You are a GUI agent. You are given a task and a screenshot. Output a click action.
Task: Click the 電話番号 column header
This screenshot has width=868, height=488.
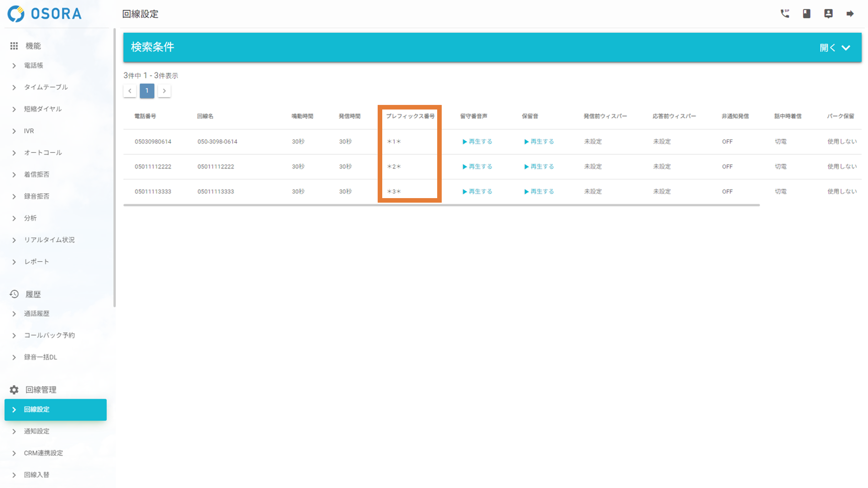pos(145,116)
